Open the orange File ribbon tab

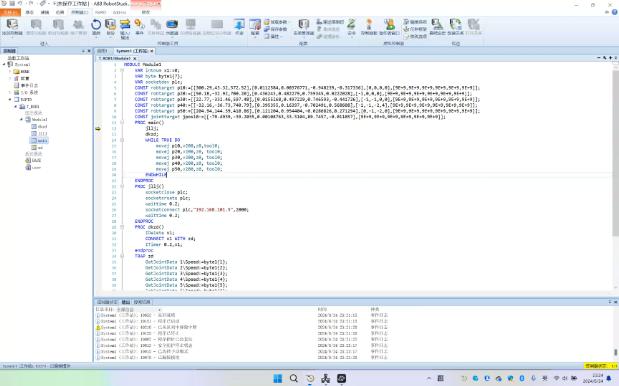[x=10, y=13]
